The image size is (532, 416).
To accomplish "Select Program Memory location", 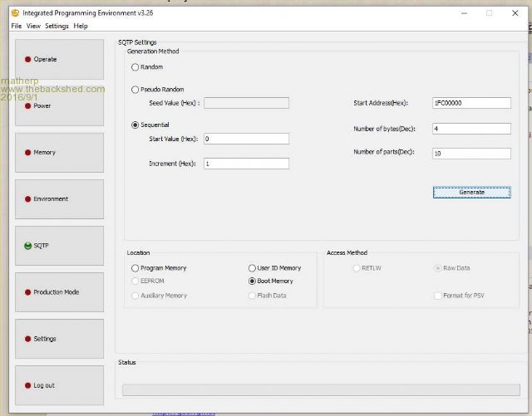I will point(135,268).
